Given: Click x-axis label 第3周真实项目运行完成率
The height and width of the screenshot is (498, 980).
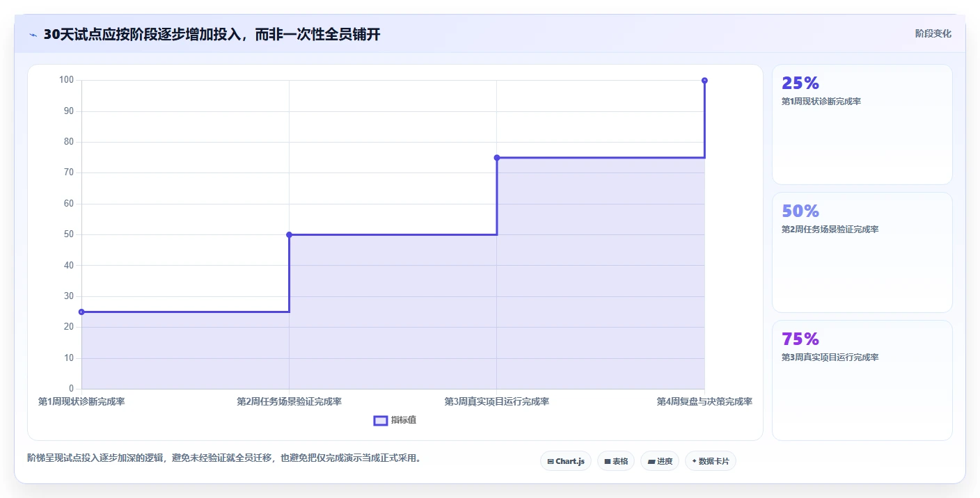Looking at the screenshot, I should point(497,401).
